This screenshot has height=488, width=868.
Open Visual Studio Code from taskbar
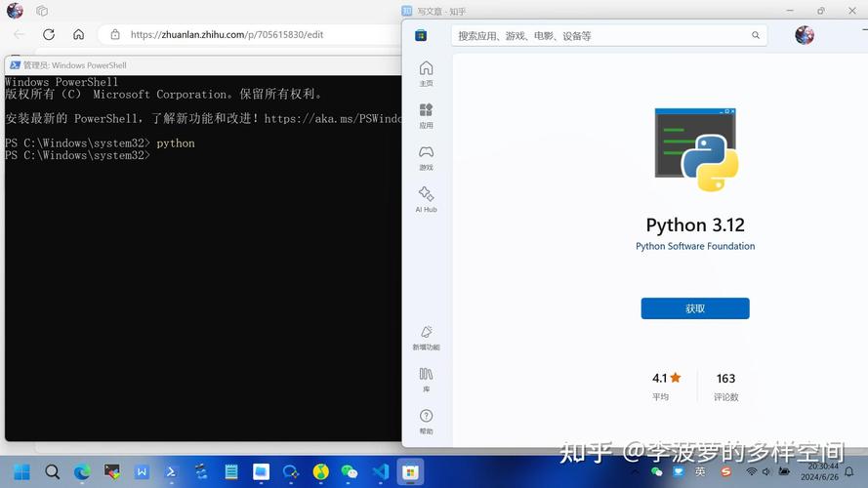(381, 472)
